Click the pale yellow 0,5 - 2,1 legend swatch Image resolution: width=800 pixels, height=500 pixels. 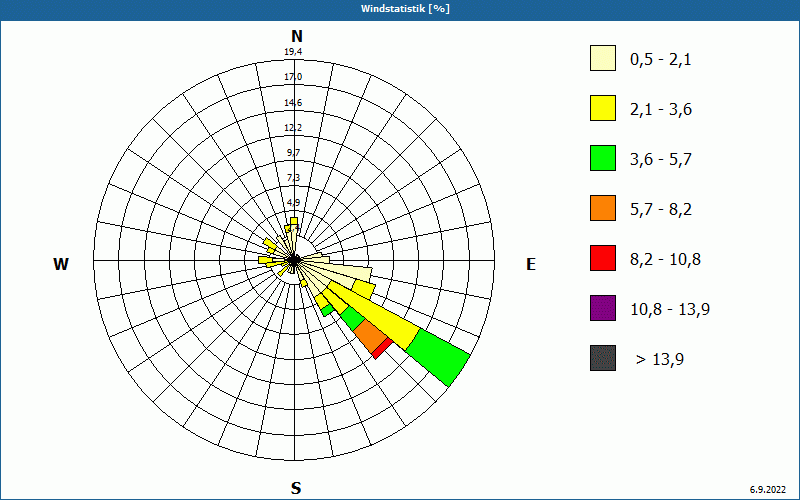click(603, 58)
